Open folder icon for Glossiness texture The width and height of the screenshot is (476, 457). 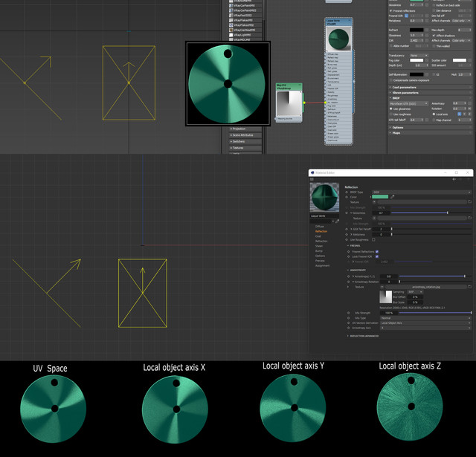(469, 218)
